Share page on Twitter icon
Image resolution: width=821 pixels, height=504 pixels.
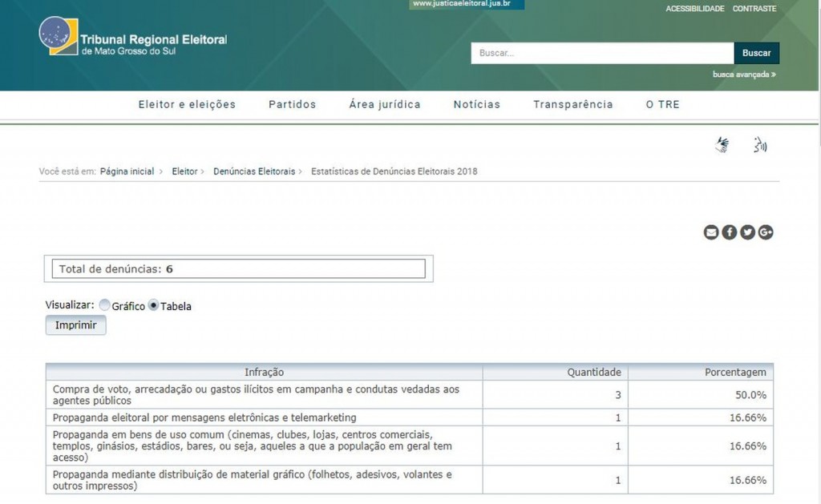click(747, 232)
